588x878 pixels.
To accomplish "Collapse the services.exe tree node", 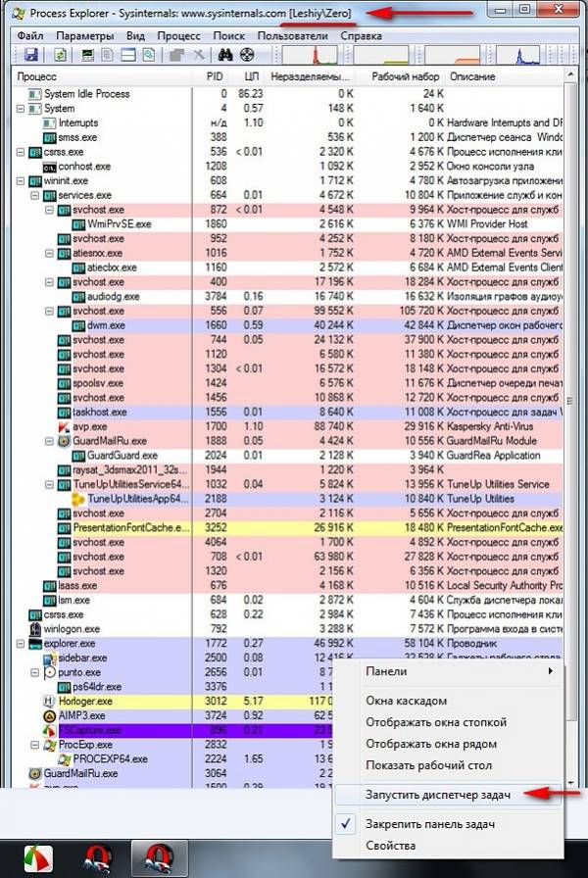I will coord(36,196).
